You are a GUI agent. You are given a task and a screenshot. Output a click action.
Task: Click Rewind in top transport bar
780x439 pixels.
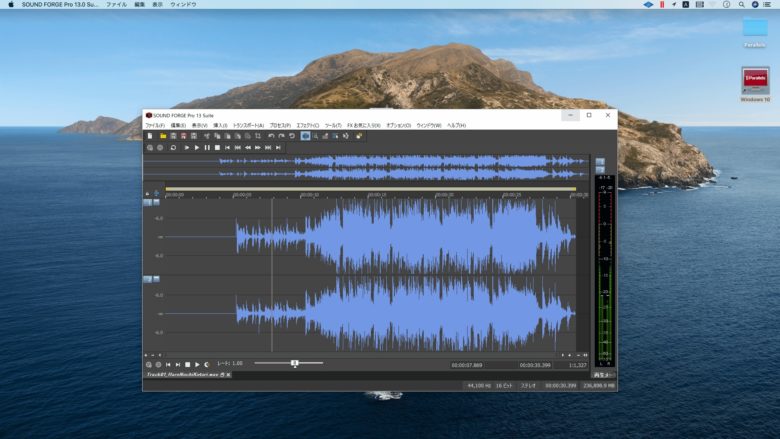click(248, 148)
